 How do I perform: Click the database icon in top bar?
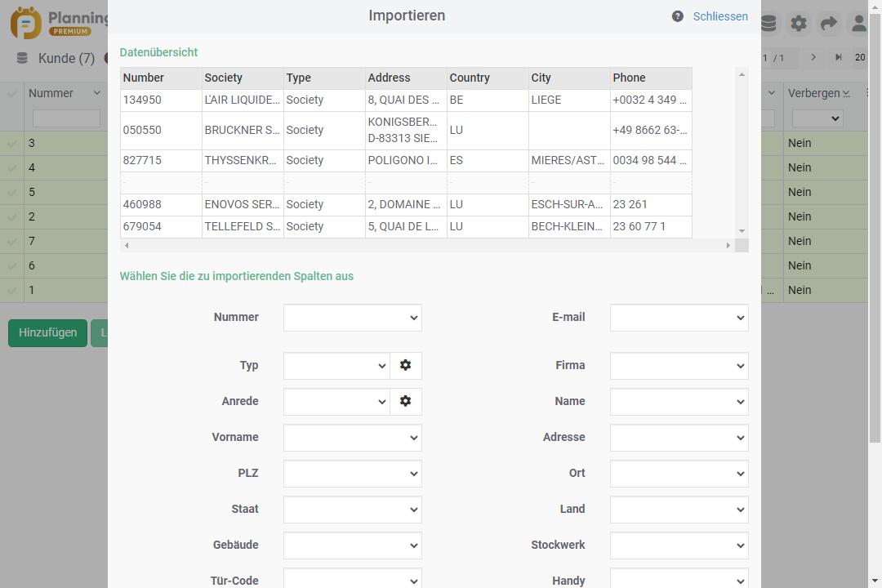coord(768,24)
